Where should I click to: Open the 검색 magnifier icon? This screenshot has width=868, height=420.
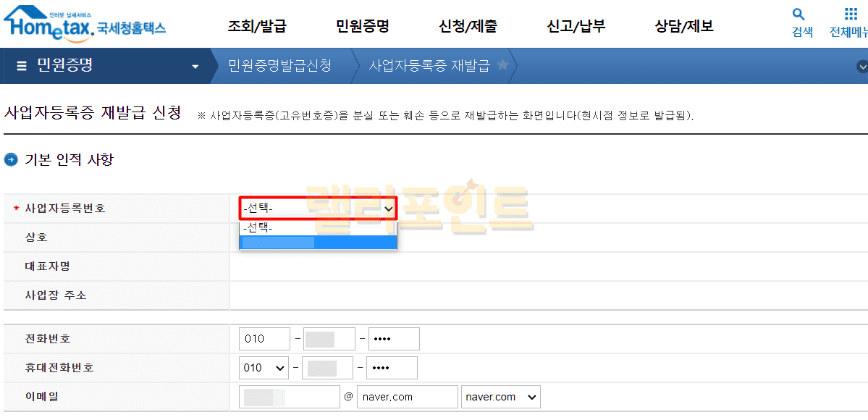click(799, 14)
